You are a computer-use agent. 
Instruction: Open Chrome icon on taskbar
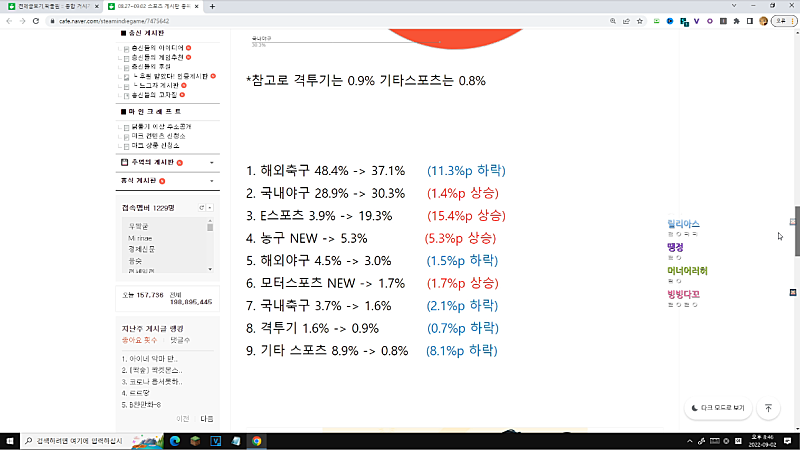257,441
